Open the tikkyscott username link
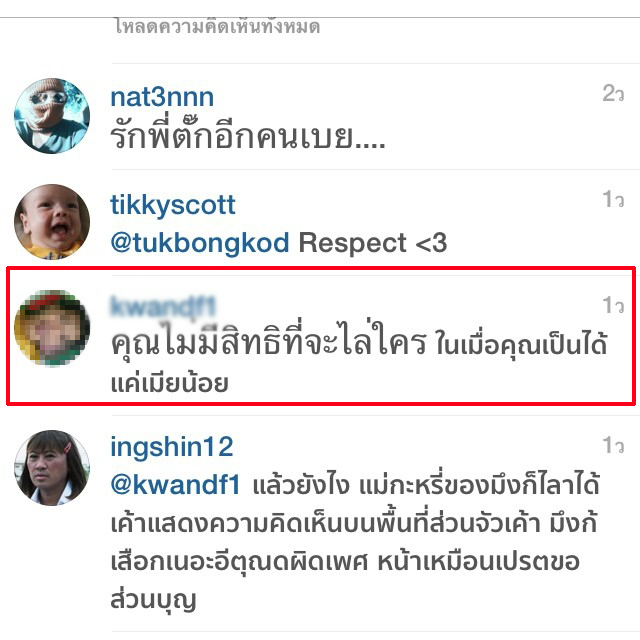 [173, 204]
